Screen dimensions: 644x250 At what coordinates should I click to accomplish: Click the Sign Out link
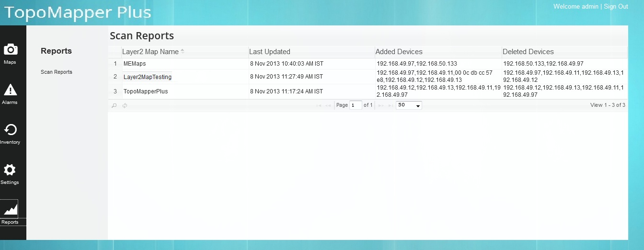616,7
